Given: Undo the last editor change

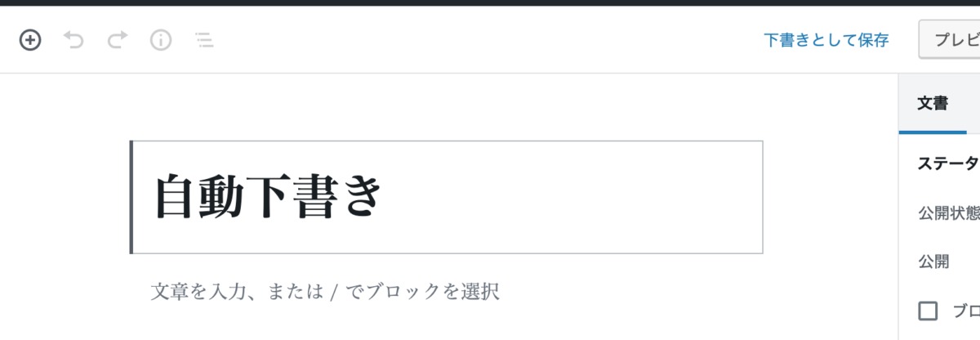Looking at the screenshot, I should click(x=74, y=39).
